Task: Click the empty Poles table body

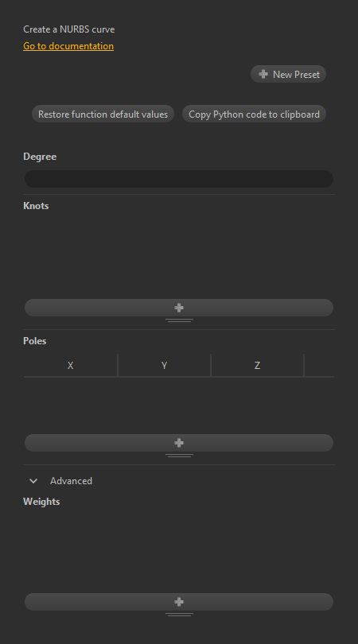Action: (179, 405)
